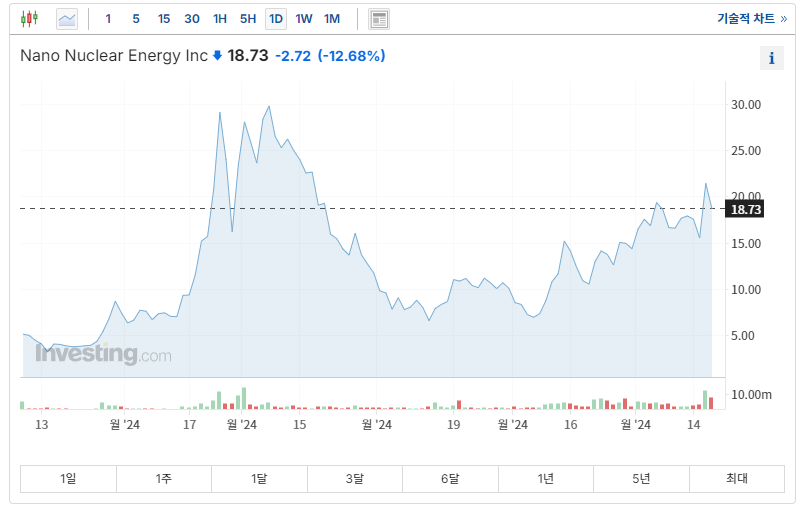Screen dimensions: 802x511
Task: Click the Nano Nuclear Energy Inc title
Action: (x=114, y=56)
